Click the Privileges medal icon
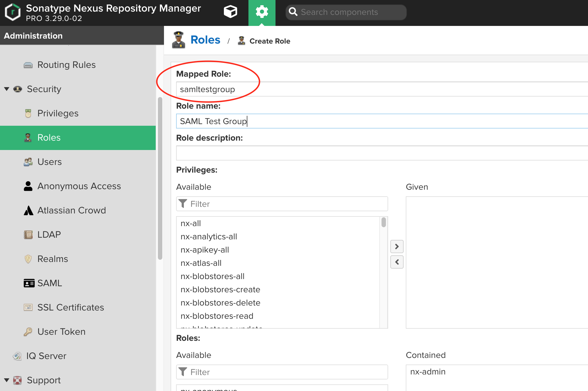Screen dimensions: 588x391 28,113
